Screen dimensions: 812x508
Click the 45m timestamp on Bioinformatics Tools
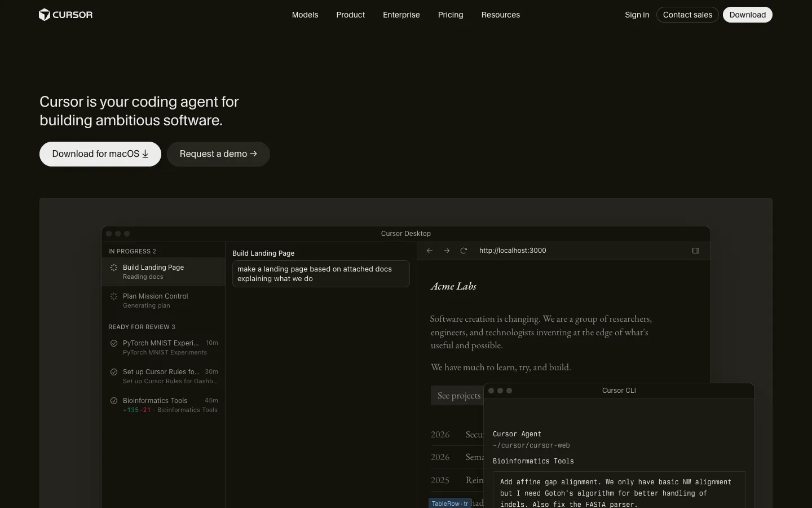211,401
